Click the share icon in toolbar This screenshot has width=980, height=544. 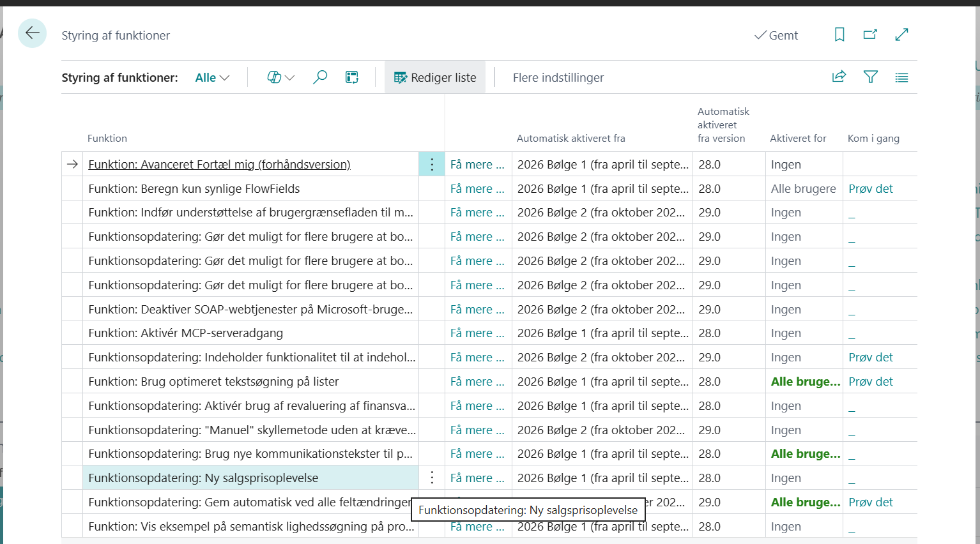tap(839, 77)
